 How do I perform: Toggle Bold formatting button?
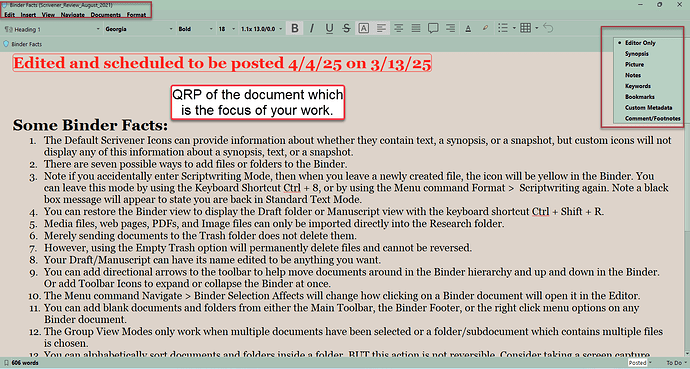tap(295, 29)
